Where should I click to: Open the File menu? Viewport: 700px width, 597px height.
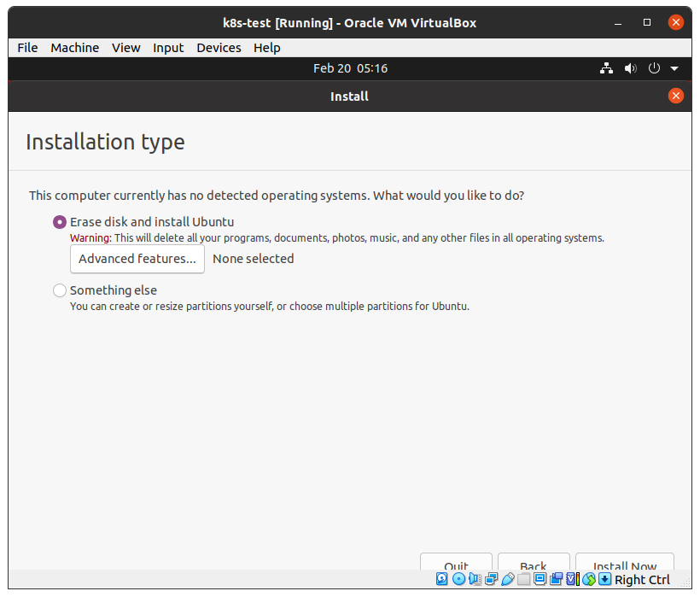click(27, 48)
